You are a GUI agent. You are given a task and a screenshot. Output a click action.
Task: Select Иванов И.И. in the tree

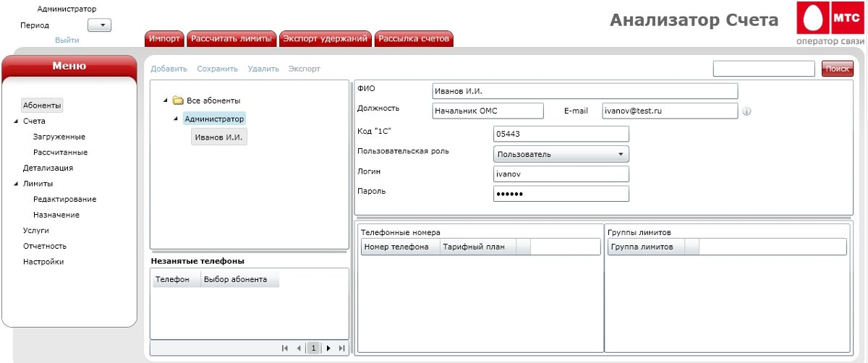(219, 137)
